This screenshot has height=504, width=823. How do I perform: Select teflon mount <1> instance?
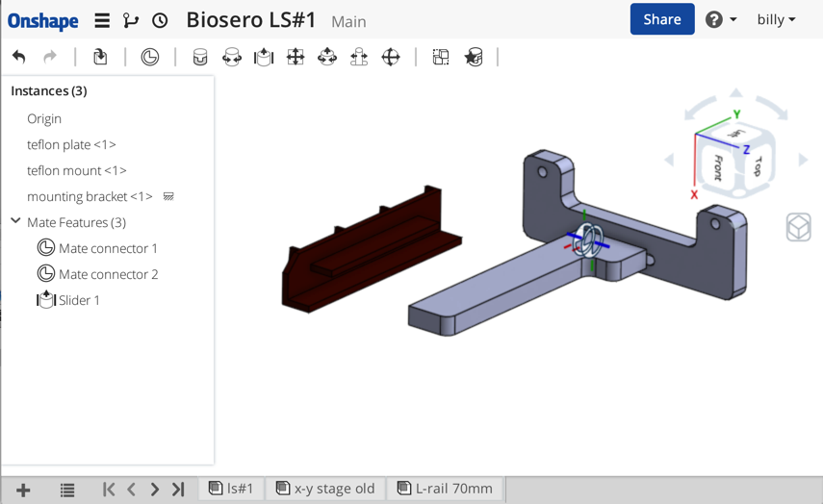pyautogui.click(x=77, y=170)
